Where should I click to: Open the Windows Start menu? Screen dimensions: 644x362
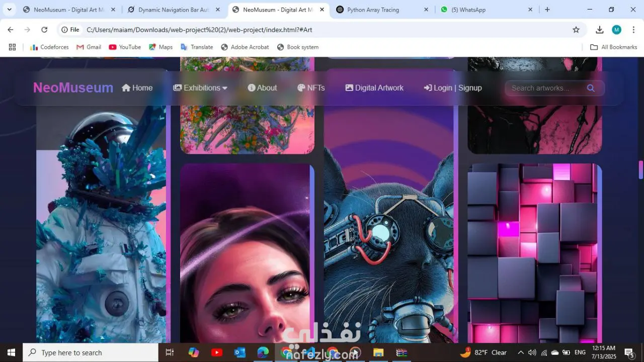[11, 352]
